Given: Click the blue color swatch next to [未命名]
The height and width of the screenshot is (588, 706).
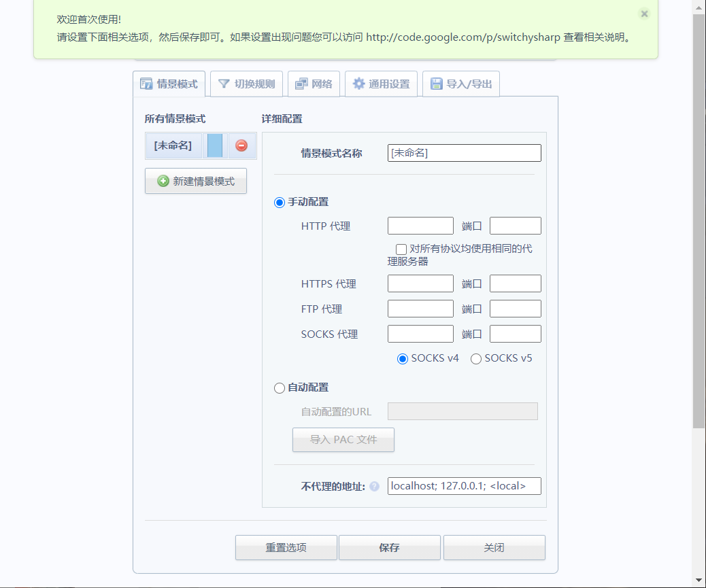Looking at the screenshot, I should pyautogui.click(x=214, y=145).
